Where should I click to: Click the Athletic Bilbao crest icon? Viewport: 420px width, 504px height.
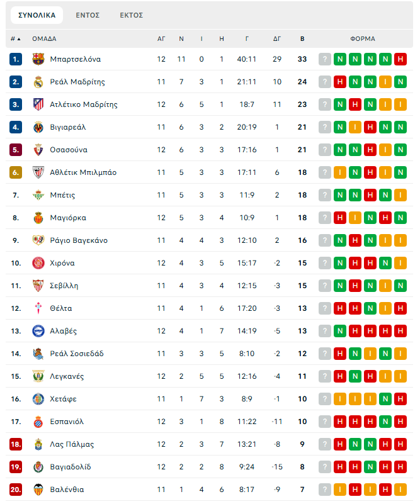click(38, 172)
